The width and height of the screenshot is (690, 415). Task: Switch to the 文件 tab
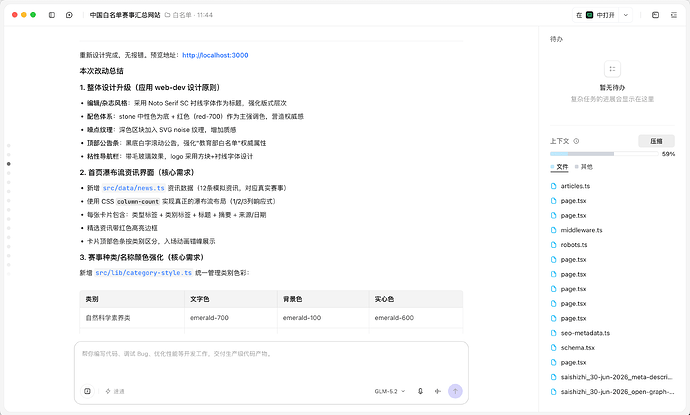[559, 167]
